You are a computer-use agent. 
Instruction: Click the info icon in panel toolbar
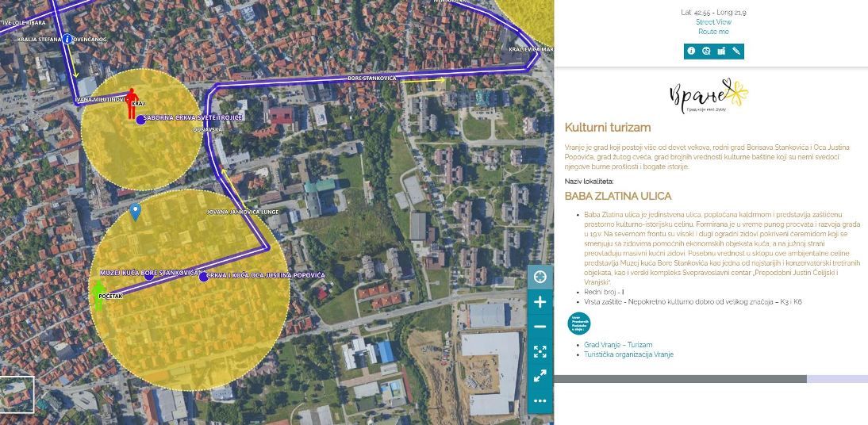(x=691, y=52)
